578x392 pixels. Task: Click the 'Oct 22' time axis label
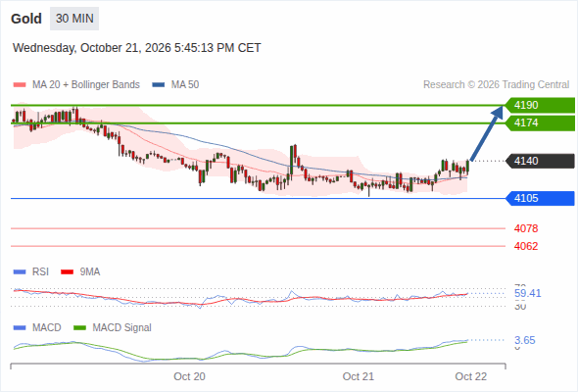pyautogui.click(x=471, y=376)
